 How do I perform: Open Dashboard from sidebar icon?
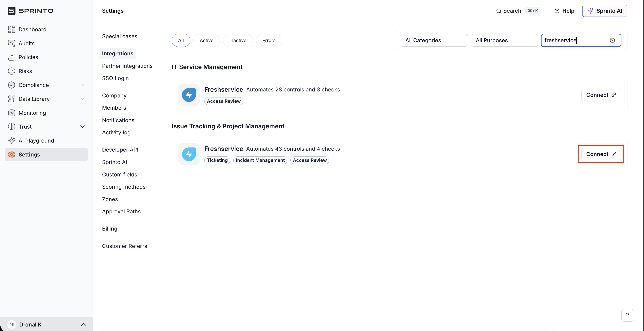pos(12,29)
